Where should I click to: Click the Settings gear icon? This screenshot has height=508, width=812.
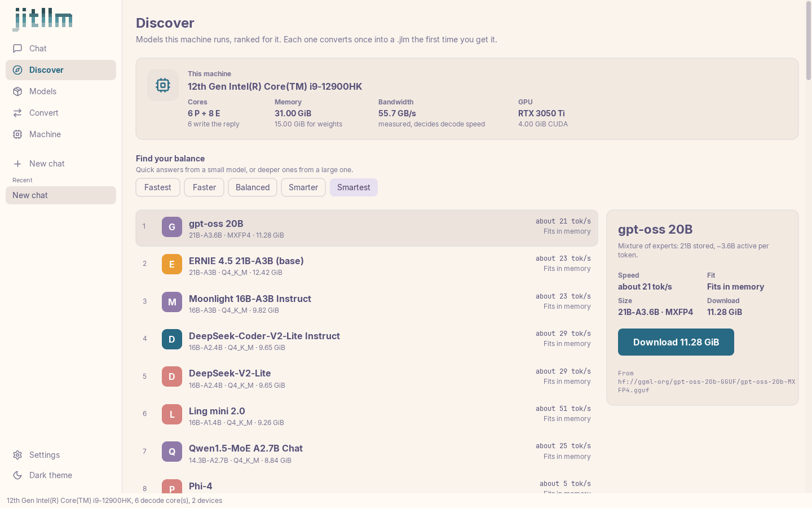pyautogui.click(x=17, y=455)
